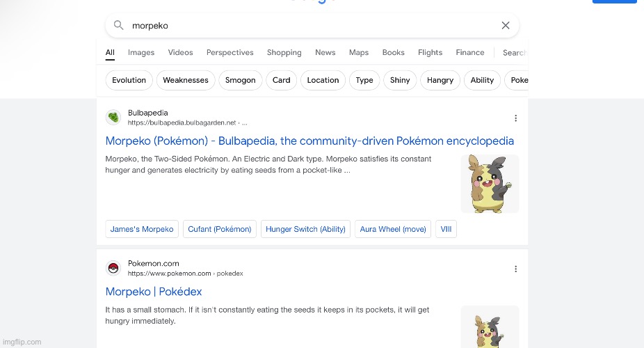Open the Hunger Switch (Ability) sitelink
Image resolution: width=644 pixels, height=348 pixels.
[x=305, y=229]
